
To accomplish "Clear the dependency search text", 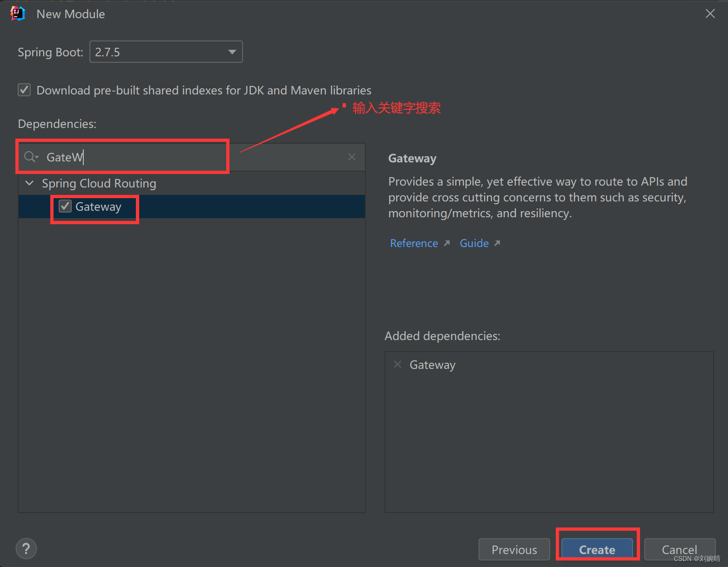I will pos(352,157).
